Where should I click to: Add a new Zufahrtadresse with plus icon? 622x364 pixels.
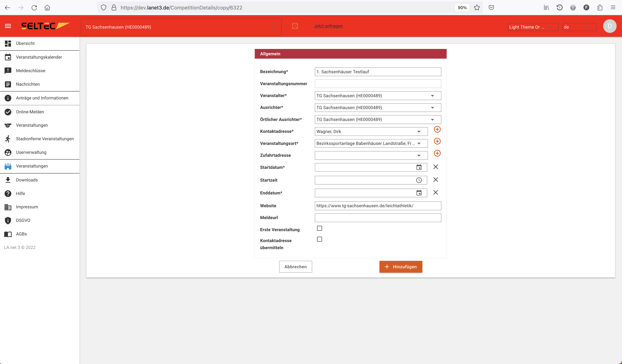pyautogui.click(x=437, y=153)
